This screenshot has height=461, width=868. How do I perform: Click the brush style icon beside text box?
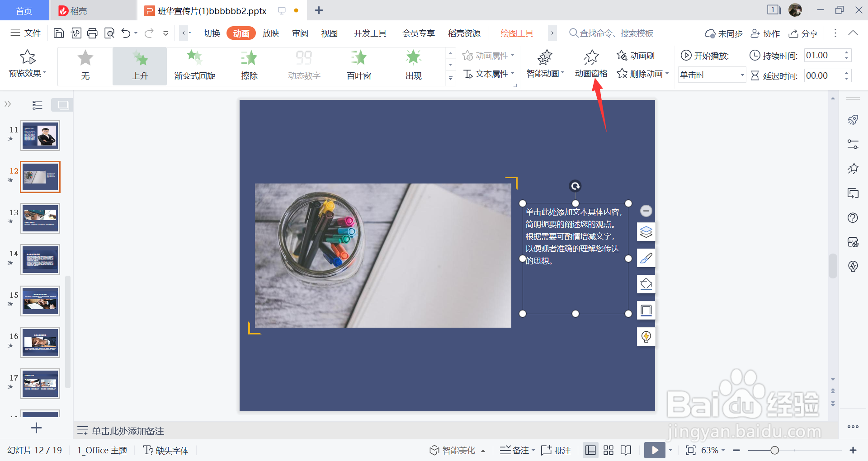pyautogui.click(x=646, y=258)
